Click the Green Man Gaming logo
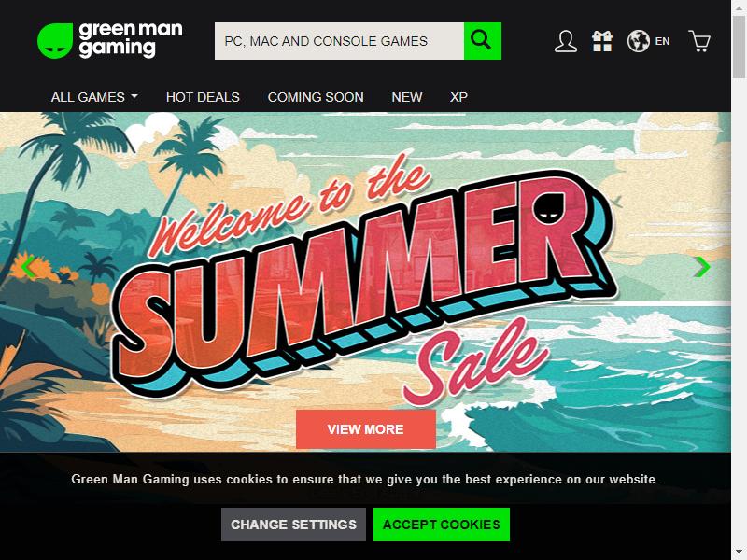The height and width of the screenshot is (560, 747). point(110,40)
